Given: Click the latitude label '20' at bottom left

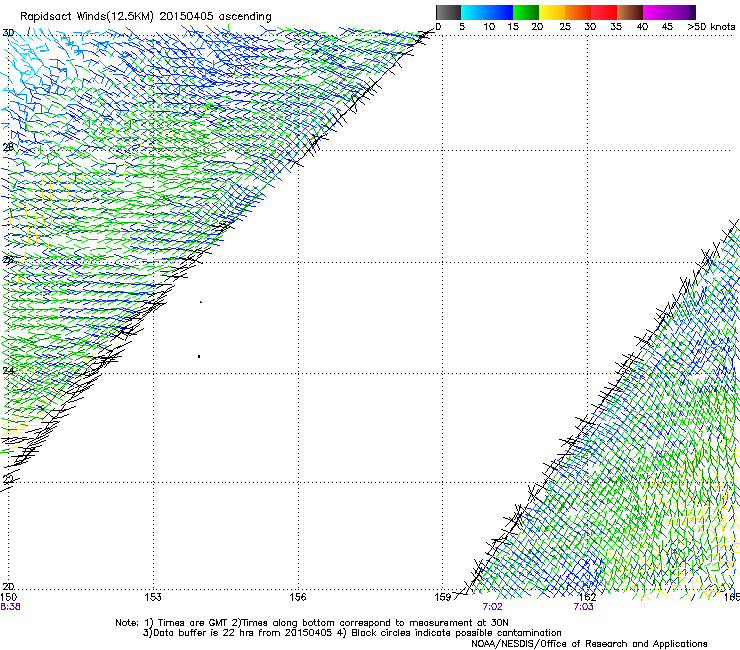Looking at the screenshot, I should click(x=8, y=587).
